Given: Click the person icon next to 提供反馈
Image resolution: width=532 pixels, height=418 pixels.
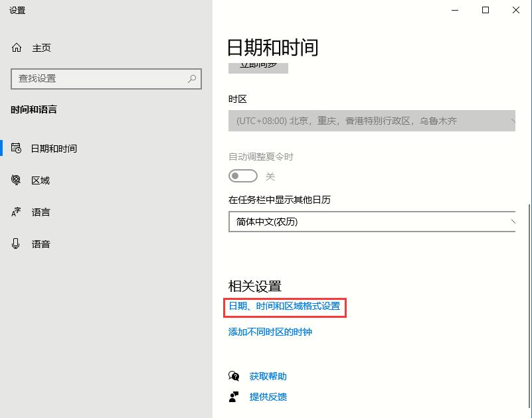Looking at the screenshot, I should click(233, 397).
